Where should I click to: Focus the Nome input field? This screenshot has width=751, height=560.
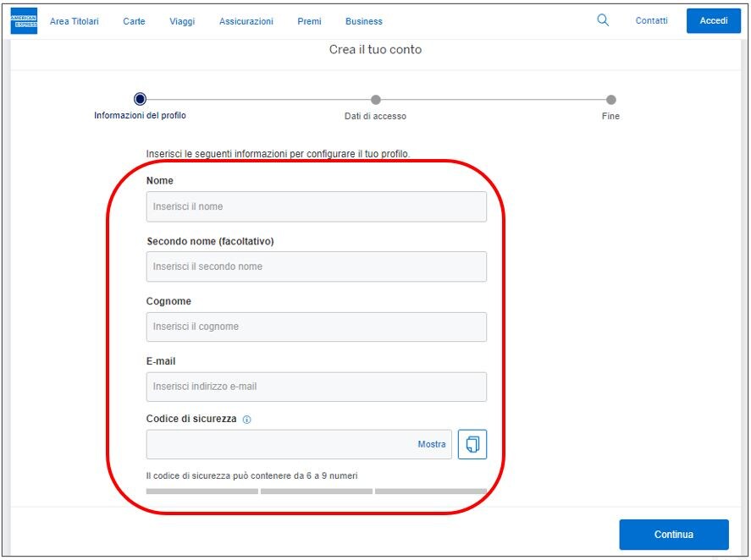[316, 206]
